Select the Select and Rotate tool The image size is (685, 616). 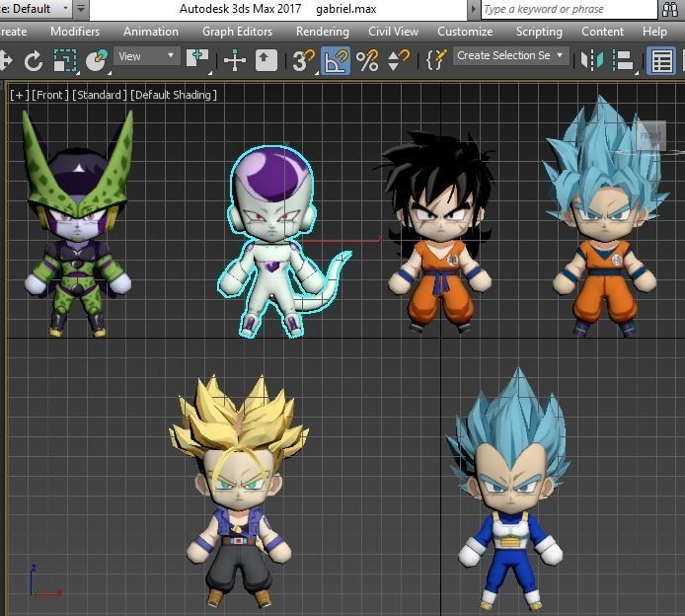point(34,61)
